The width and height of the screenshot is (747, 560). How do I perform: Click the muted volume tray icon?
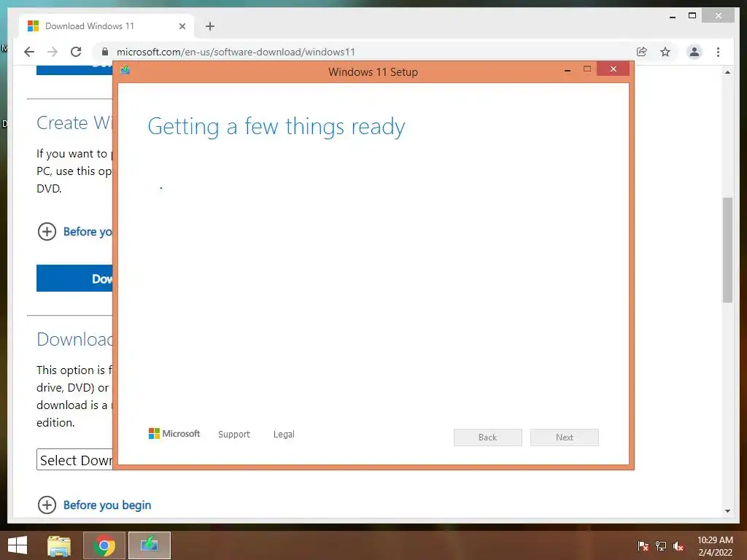pyautogui.click(x=678, y=546)
